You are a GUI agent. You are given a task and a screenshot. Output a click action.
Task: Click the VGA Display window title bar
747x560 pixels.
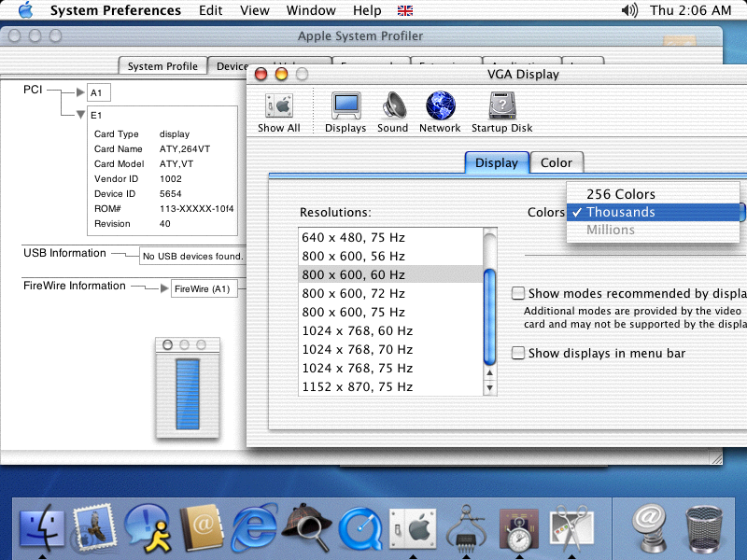[x=523, y=74]
